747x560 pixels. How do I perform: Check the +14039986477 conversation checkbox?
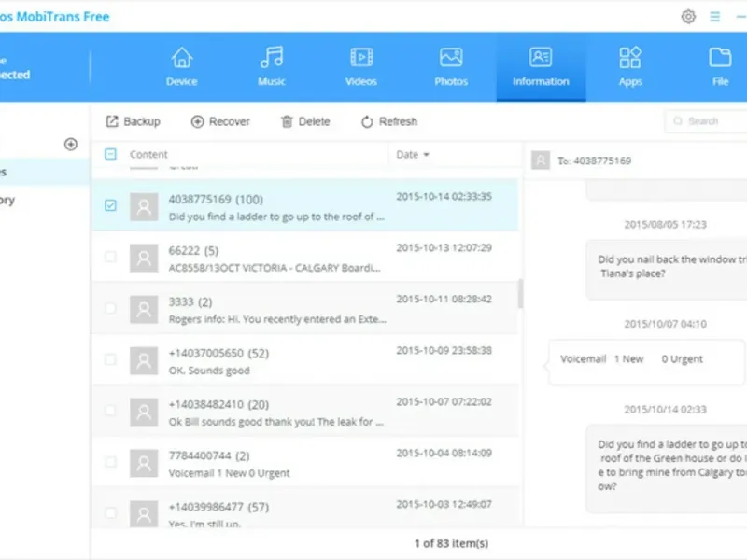tap(110, 512)
